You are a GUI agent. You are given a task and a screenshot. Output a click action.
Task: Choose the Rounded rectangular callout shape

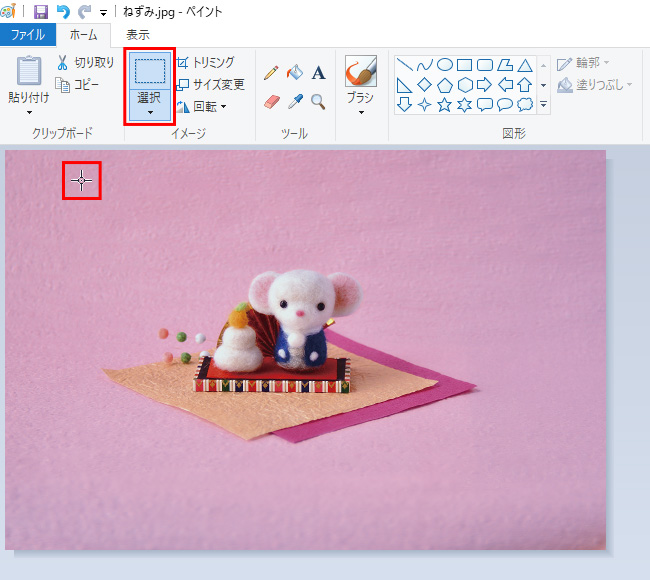click(485, 104)
